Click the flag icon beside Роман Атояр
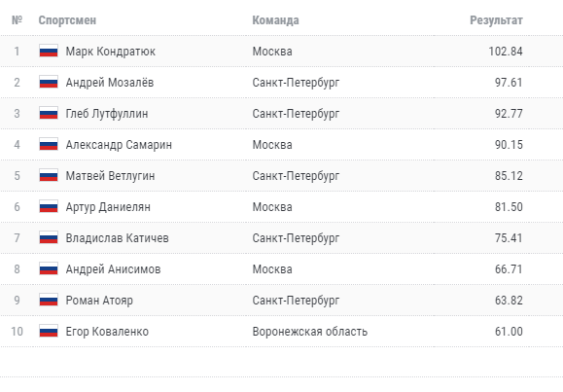The height and width of the screenshot is (392, 563). (49, 300)
